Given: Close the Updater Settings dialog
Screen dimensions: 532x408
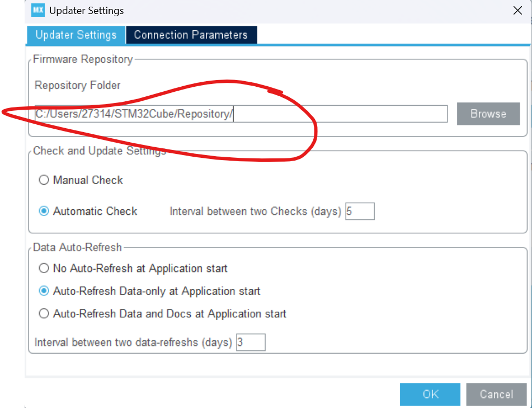Looking at the screenshot, I should 517,11.
